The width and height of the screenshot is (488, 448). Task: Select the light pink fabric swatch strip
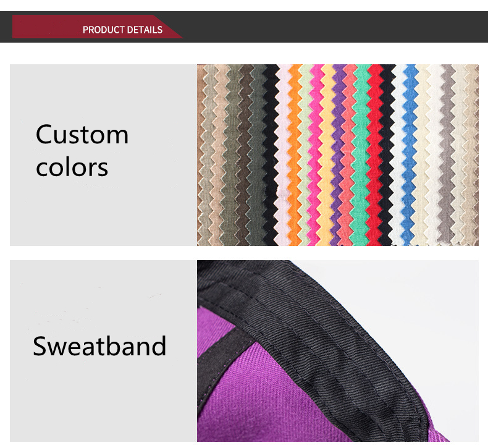click(282, 155)
